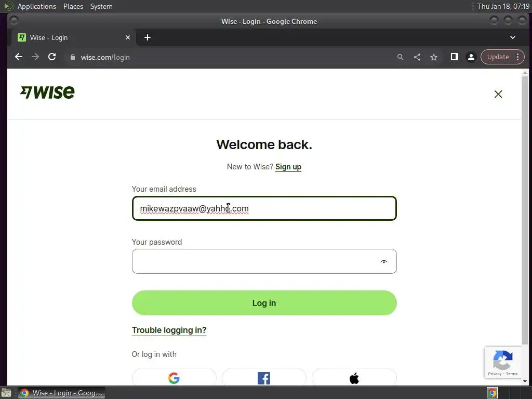Close the Wise - Login tab
532x399 pixels.
pos(128,37)
